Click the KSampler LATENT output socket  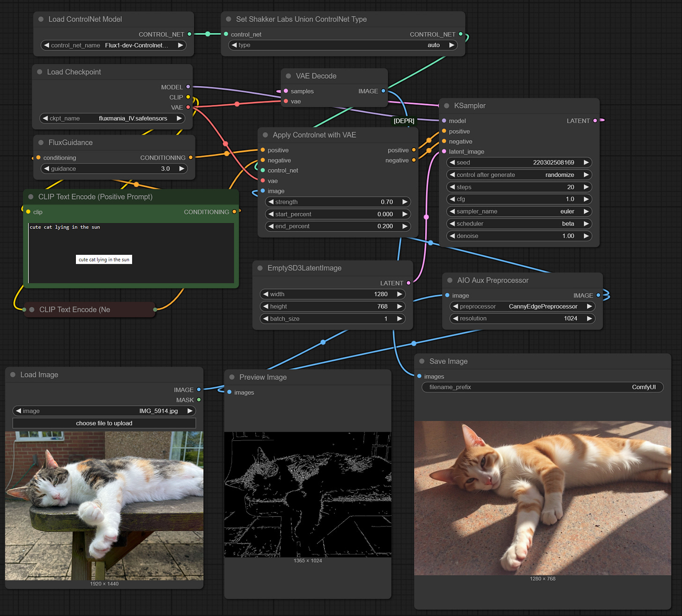click(595, 121)
